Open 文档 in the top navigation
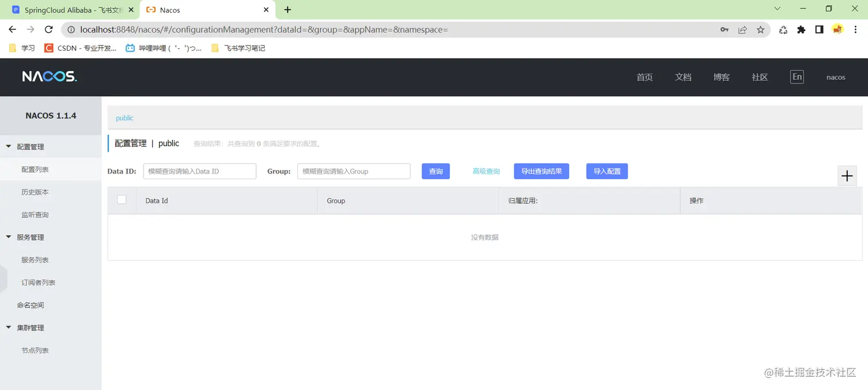The height and width of the screenshot is (390, 868). [683, 77]
